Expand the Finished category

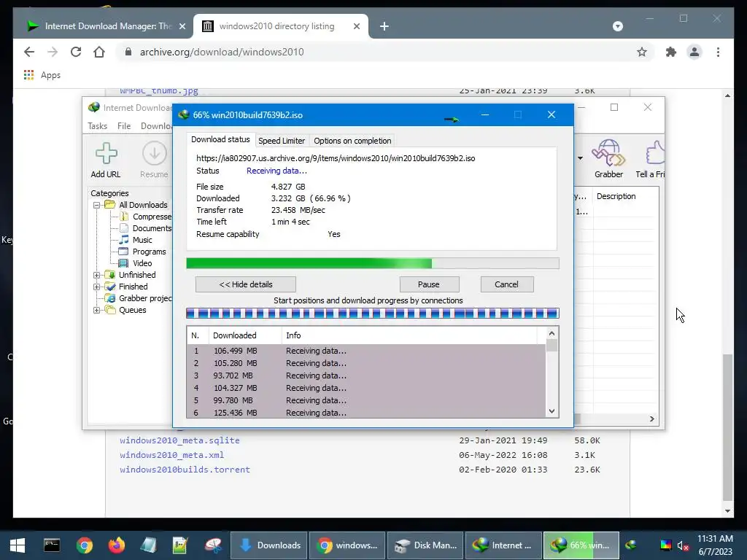(x=97, y=287)
